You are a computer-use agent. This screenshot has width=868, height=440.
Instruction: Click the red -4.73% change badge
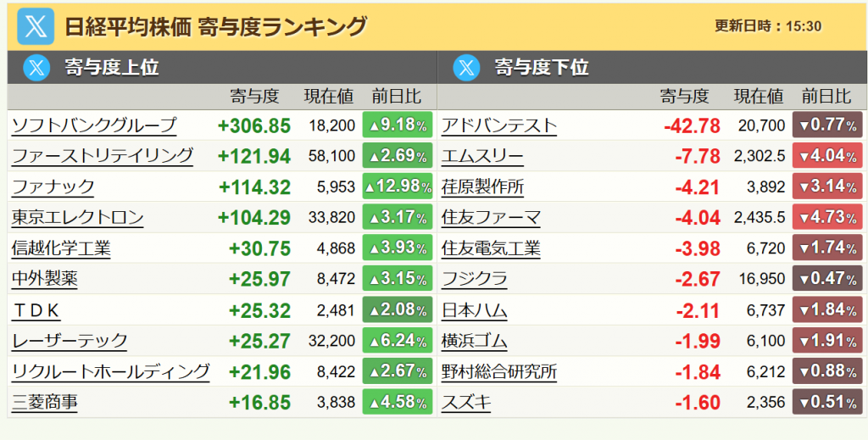coord(826,218)
